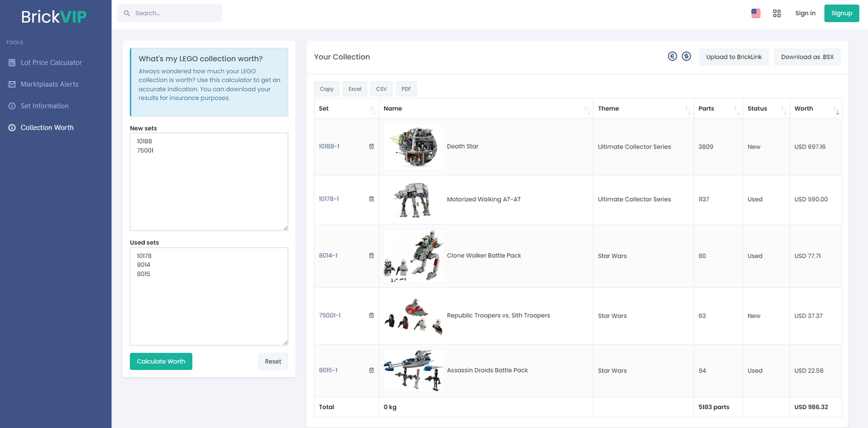Sort table by Theme column
The height and width of the screenshot is (428, 868).
coord(643,108)
